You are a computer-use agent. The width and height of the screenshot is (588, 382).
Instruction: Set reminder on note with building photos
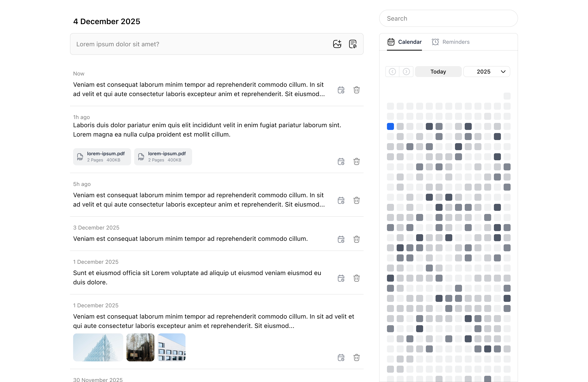coord(341,357)
